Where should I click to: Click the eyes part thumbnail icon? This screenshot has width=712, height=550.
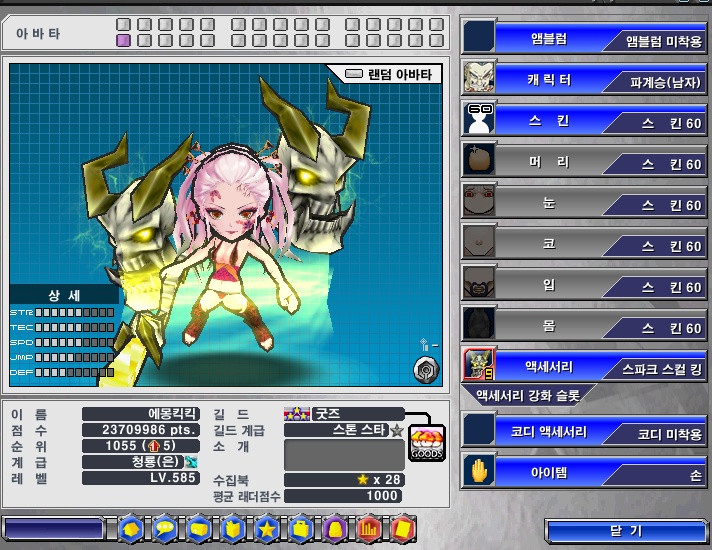click(479, 200)
